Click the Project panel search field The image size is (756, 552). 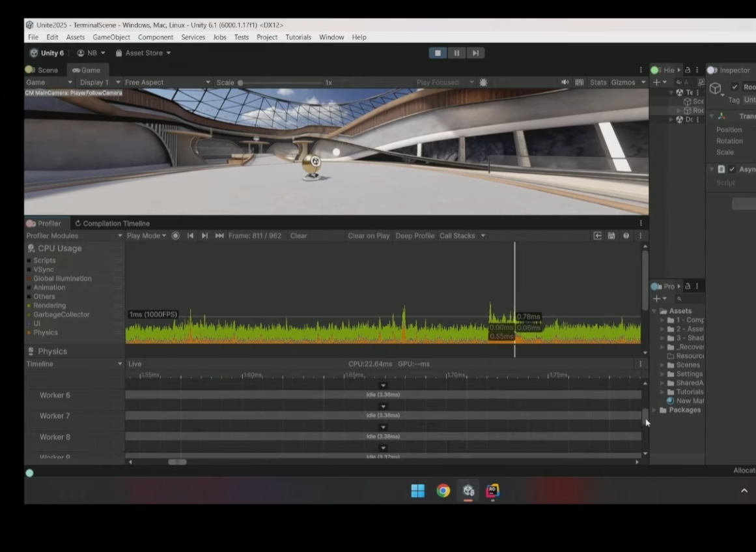pos(689,298)
